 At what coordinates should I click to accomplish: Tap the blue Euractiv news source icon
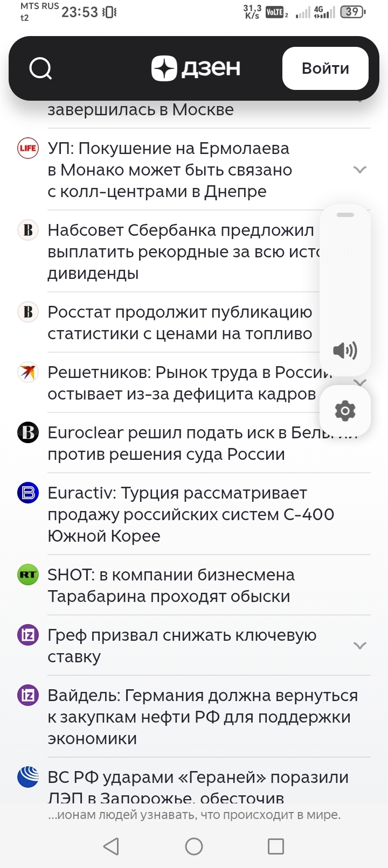28,493
